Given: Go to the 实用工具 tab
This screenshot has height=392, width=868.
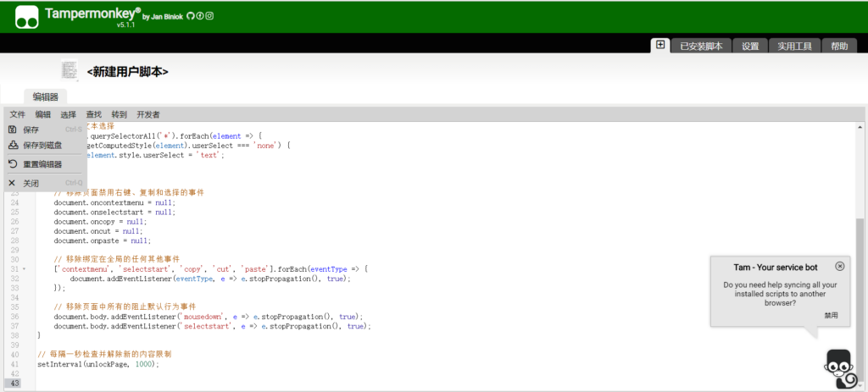Looking at the screenshot, I should [795, 46].
